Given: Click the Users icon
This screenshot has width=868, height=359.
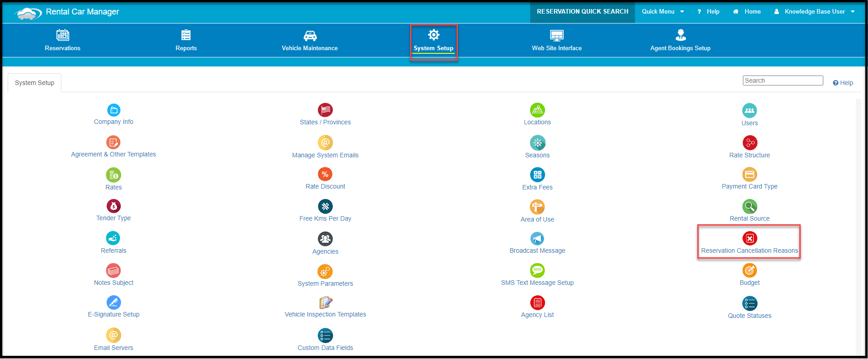Looking at the screenshot, I should click(x=750, y=110).
